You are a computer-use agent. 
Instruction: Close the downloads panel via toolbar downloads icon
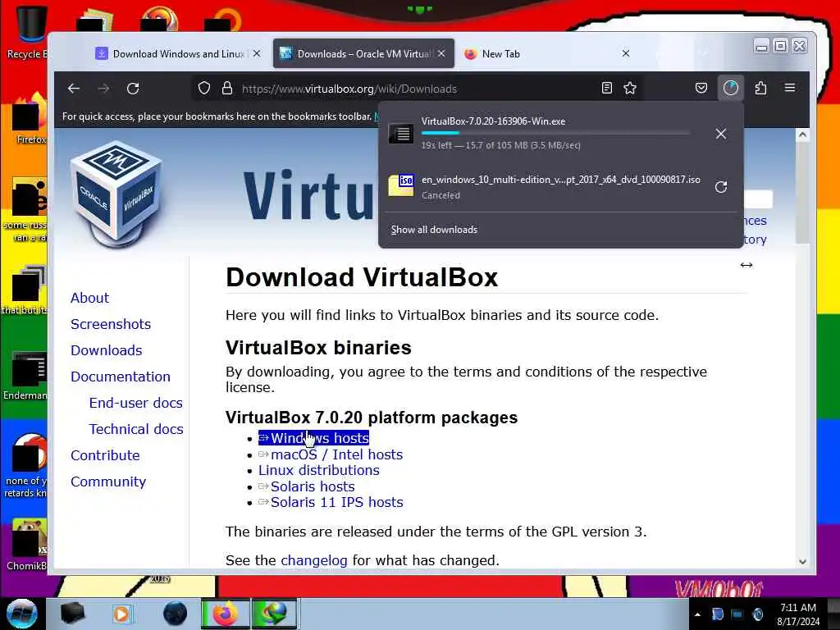coord(731,88)
